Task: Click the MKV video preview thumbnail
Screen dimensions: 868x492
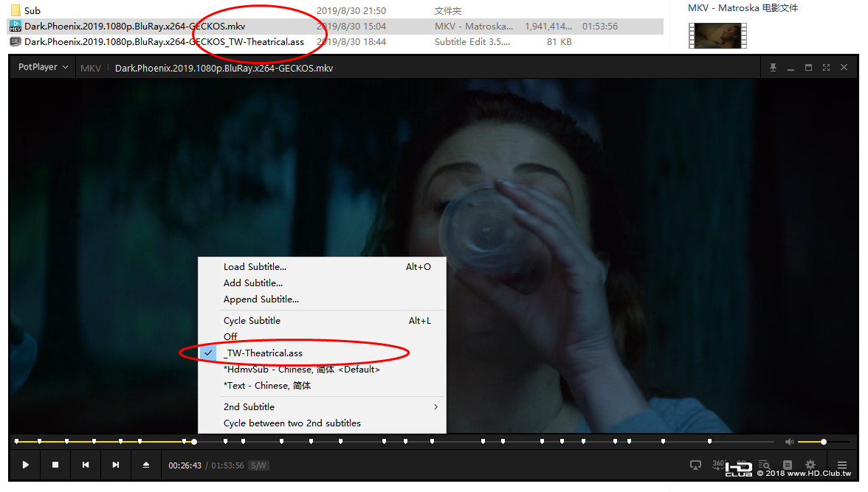Action: click(717, 36)
